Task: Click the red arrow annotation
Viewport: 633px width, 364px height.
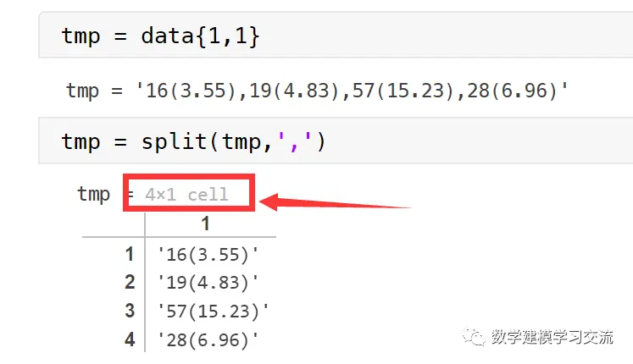Action: pos(335,202)
